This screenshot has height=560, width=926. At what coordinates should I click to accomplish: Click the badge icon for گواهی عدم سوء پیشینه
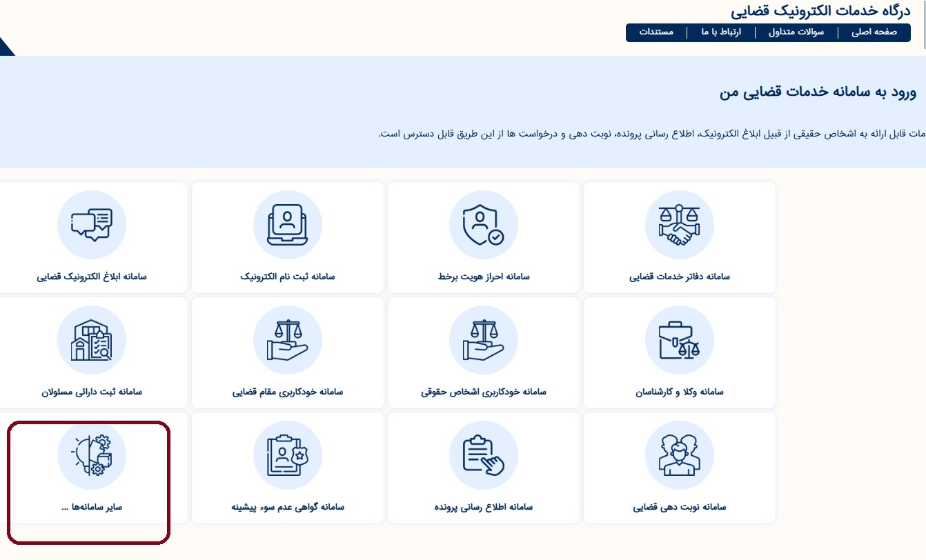287,455
